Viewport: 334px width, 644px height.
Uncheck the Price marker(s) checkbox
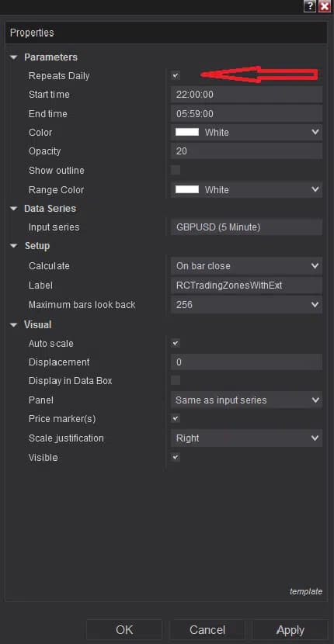(176, 418)
